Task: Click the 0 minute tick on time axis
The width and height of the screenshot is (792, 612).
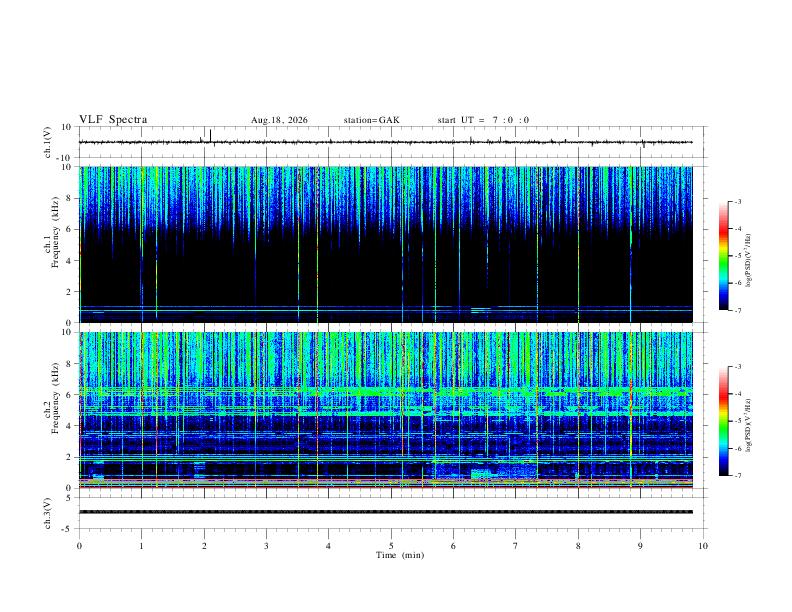Action: pyautogui.click(x=79, y=546)
